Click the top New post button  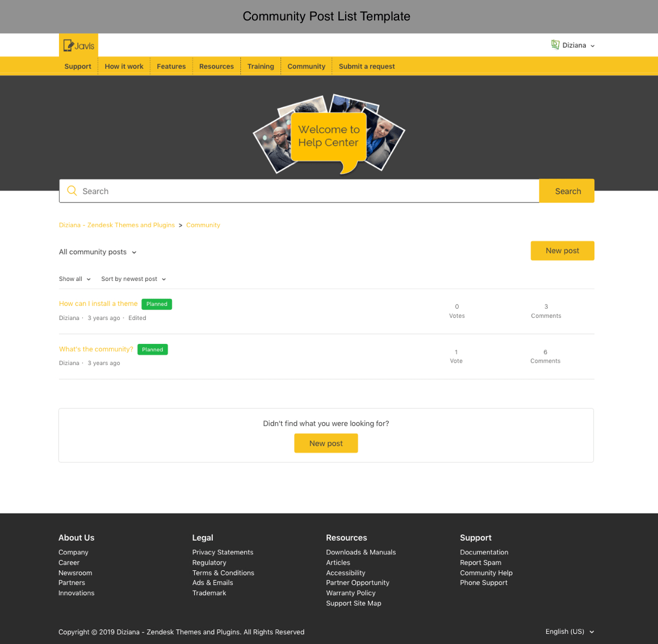(x=562, y=251)
